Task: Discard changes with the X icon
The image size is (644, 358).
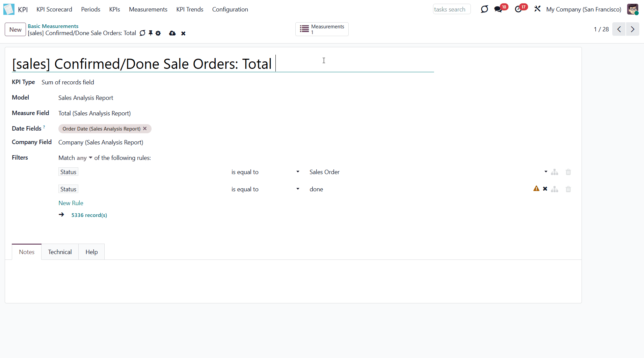Action: [183, 33]
